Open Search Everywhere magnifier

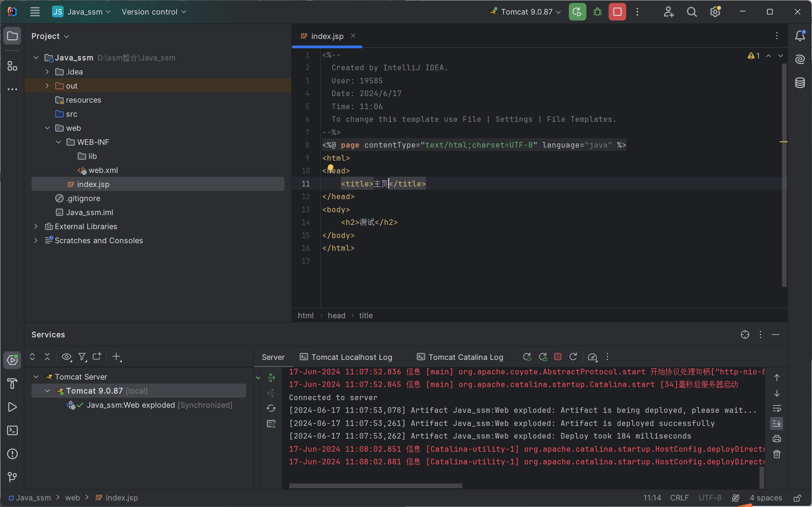pos(692,12)
